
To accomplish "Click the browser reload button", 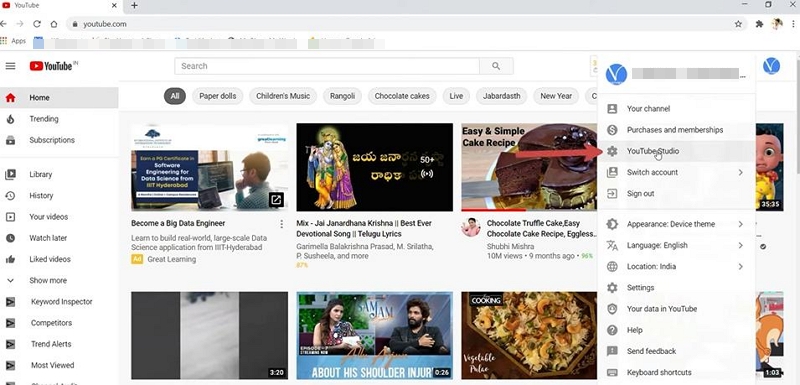I will click(37, 24).
